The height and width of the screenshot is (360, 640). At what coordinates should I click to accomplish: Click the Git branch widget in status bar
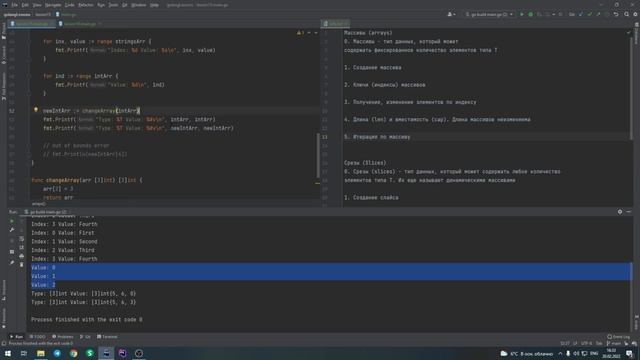click(614, 344)
